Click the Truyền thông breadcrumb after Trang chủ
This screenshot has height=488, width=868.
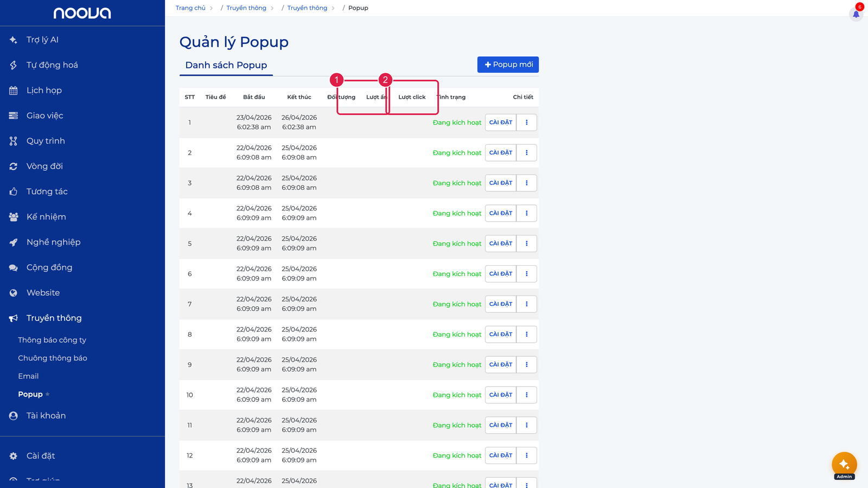246,8
